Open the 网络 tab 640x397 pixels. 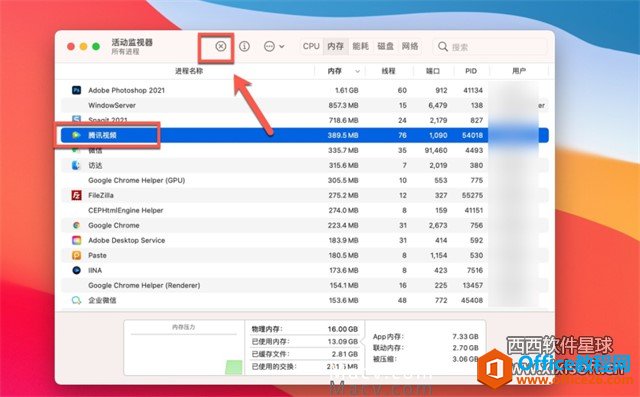coord(410,47)
